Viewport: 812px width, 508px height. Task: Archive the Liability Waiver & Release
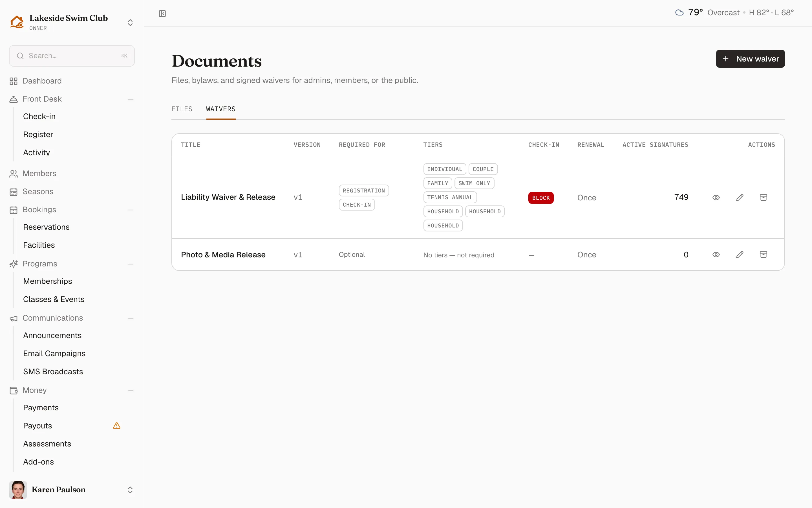tap(763, 198)
